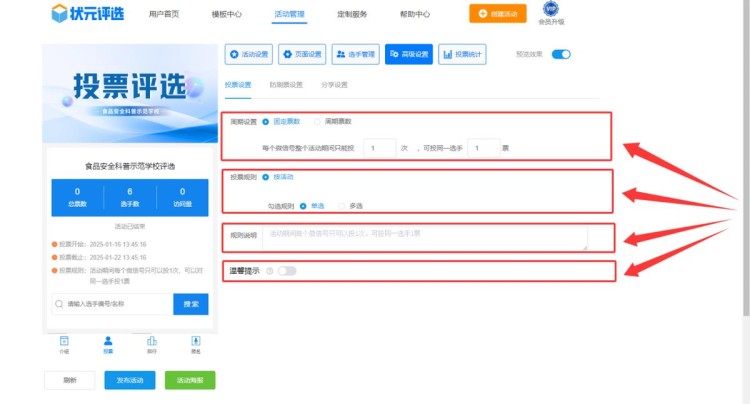Click the help icon beside 温馨提示
The width and height of the screenshot is (750, 404).
[270, 271]
